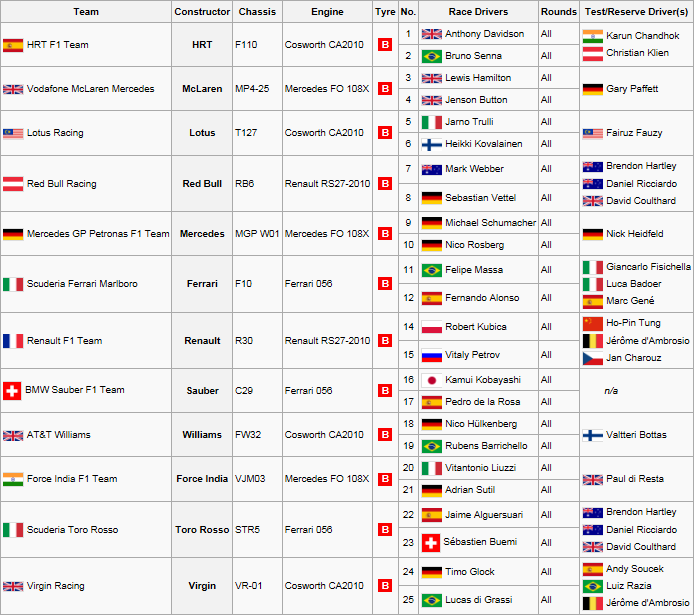Click the Italian flag next to Scuderia Toro Rosso
The height and width of the screenshot is (615, 694).
click(13, 530)
